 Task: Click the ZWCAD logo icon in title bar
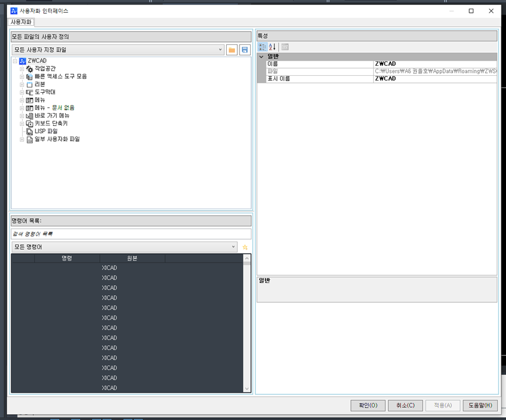(x=14, y=11)
